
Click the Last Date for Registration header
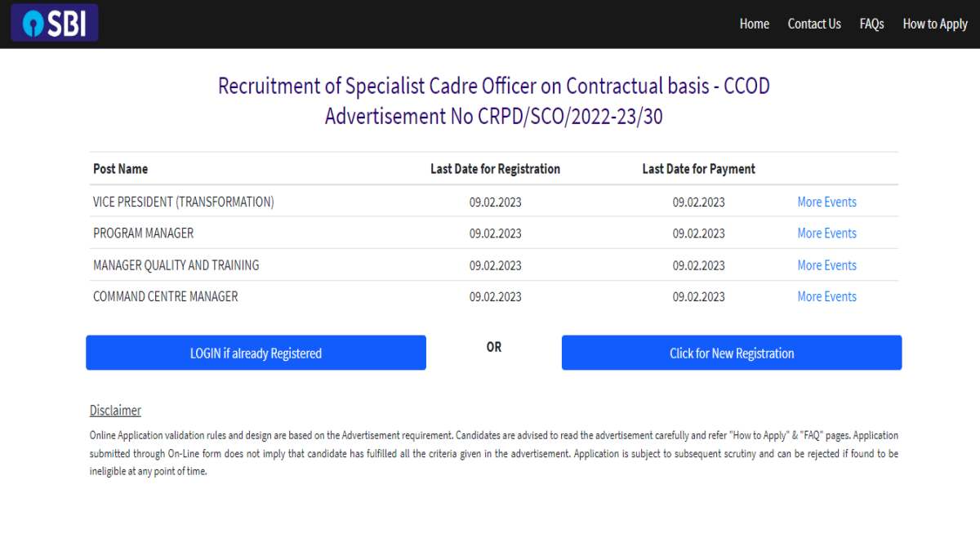pos(495,169)
